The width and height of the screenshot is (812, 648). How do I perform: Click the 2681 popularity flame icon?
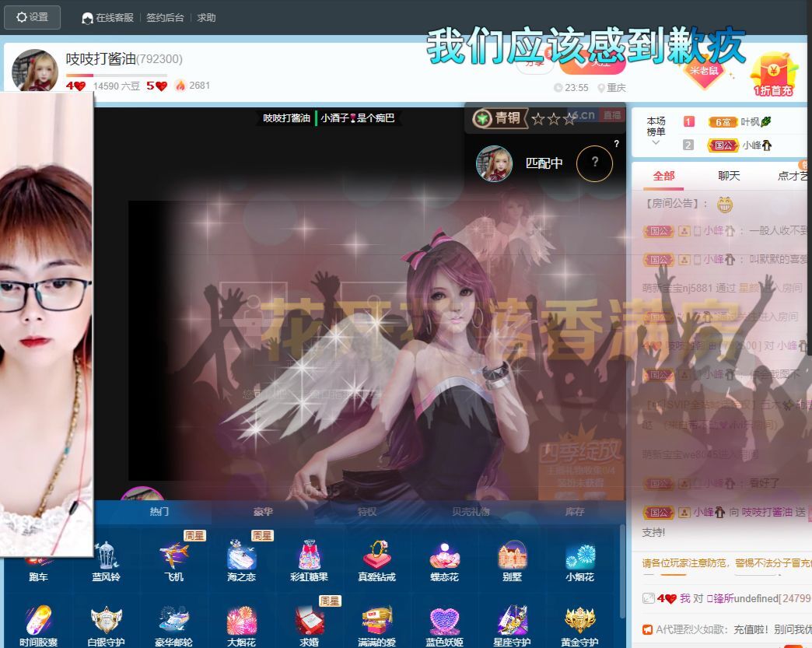tap(180, 86)
